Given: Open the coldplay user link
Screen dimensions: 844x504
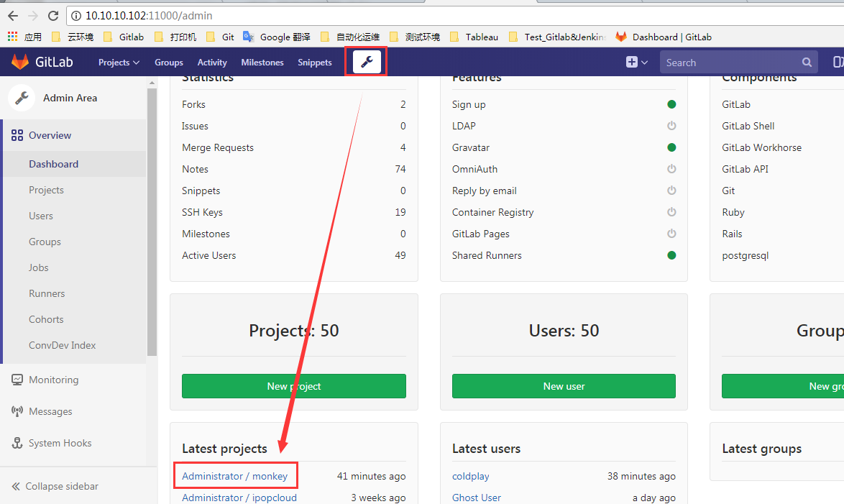Looking at the screenshot, I should point(470,476).
